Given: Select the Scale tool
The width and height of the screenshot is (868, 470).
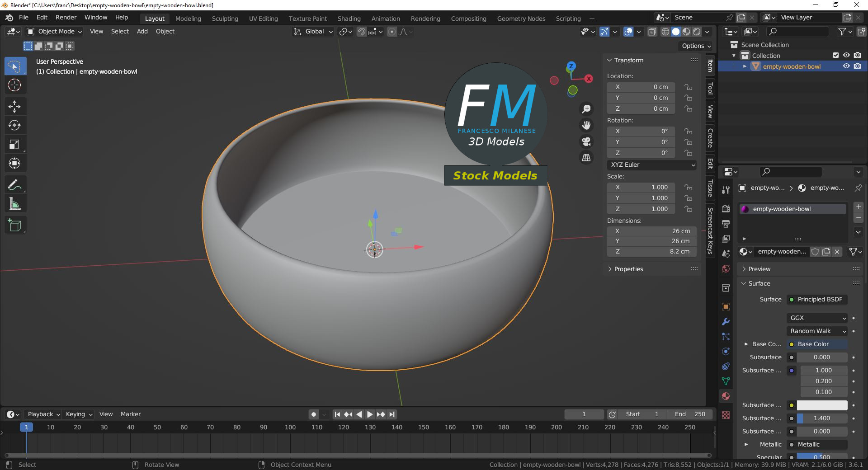Looking at the screenshot, I should [x=14, y=145].
